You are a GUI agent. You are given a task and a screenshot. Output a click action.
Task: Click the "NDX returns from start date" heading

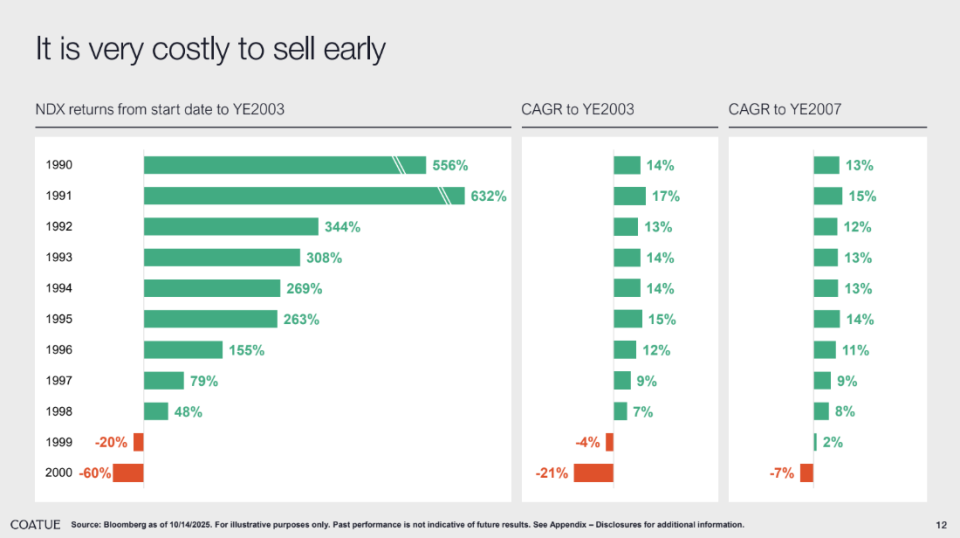[160, 109]
